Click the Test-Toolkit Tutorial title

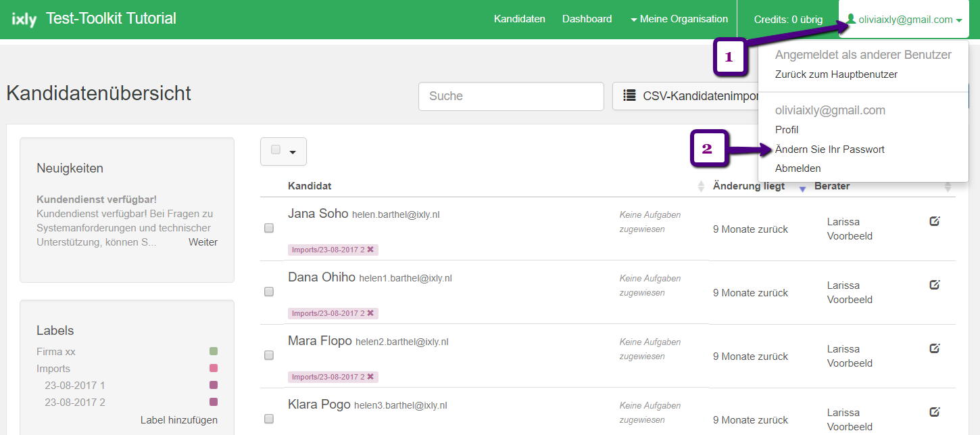pyautogui.click(x=111, y=18)
